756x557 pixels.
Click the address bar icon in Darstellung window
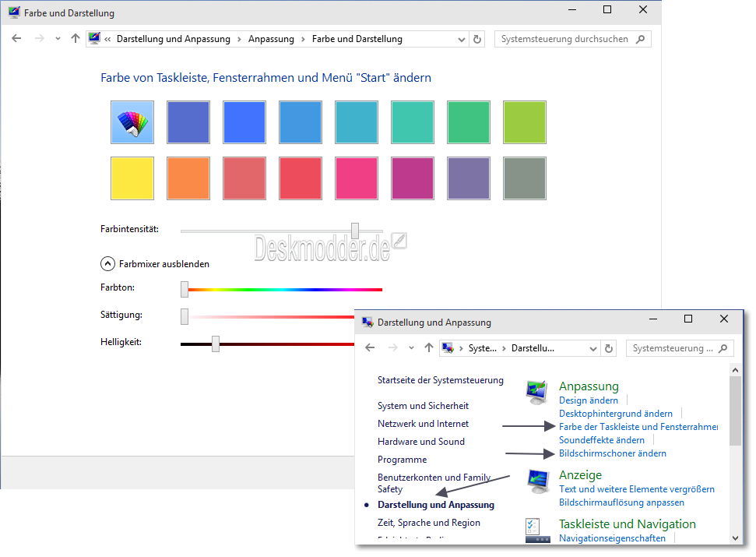(448, 348)
